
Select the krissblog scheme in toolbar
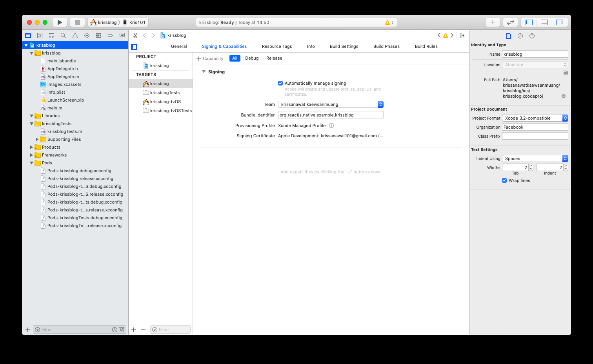point(104,22)
